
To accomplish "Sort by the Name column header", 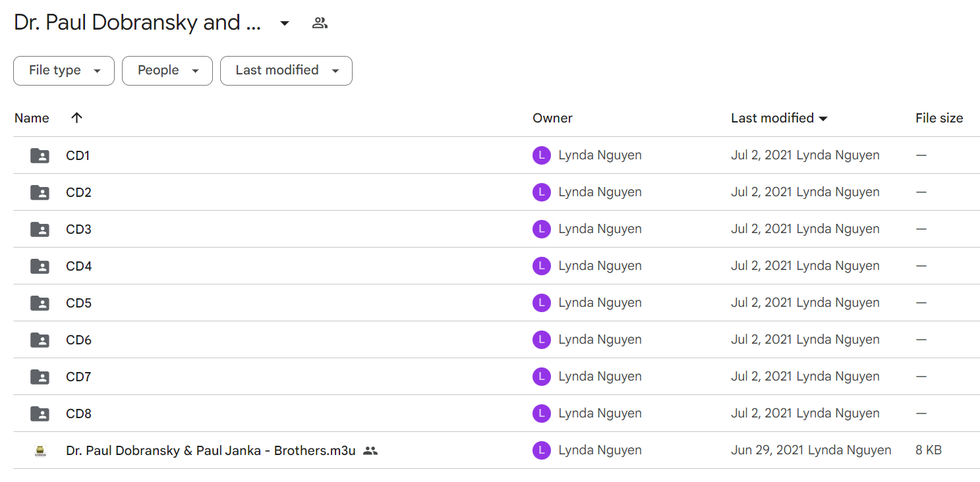I will pos(32,118).
